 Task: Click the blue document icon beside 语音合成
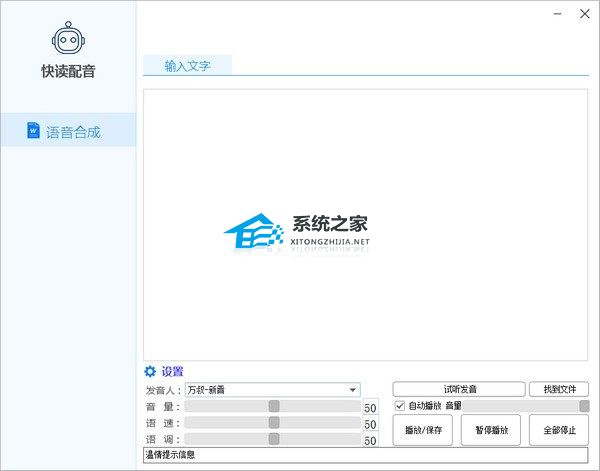[33, 130]
